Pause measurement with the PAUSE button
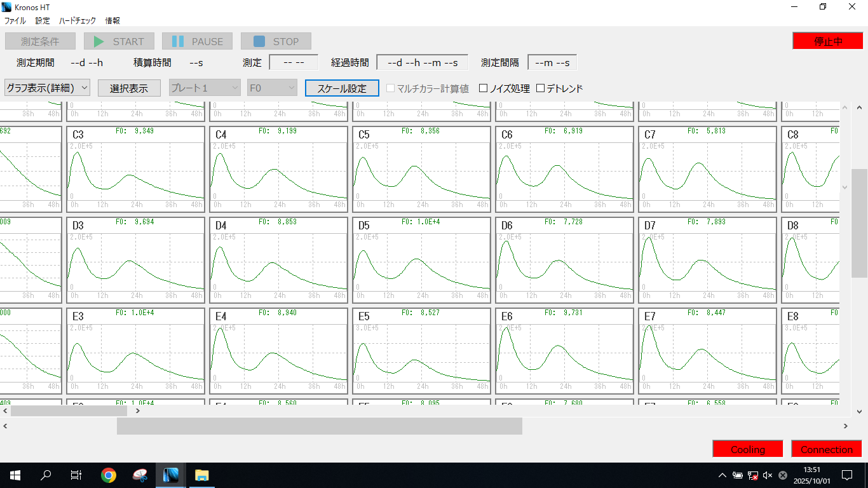The height and width of the screenshot is (488, 868). click(198, 41)
